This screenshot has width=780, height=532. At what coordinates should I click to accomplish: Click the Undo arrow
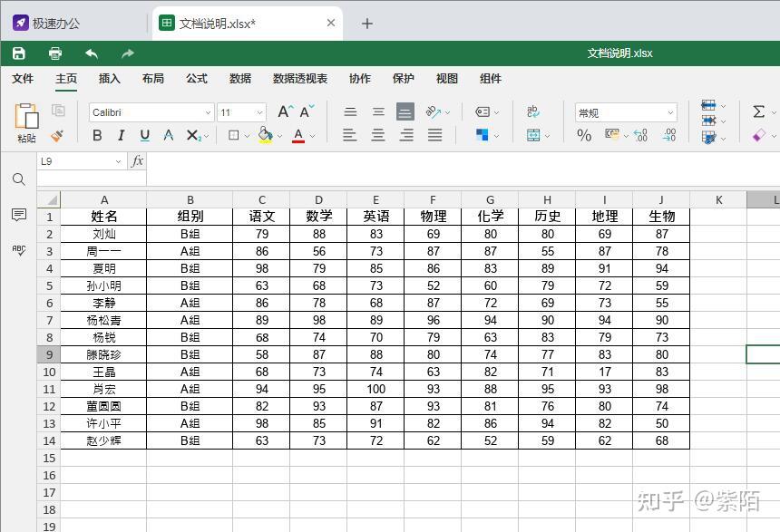(x=92, y=53)
